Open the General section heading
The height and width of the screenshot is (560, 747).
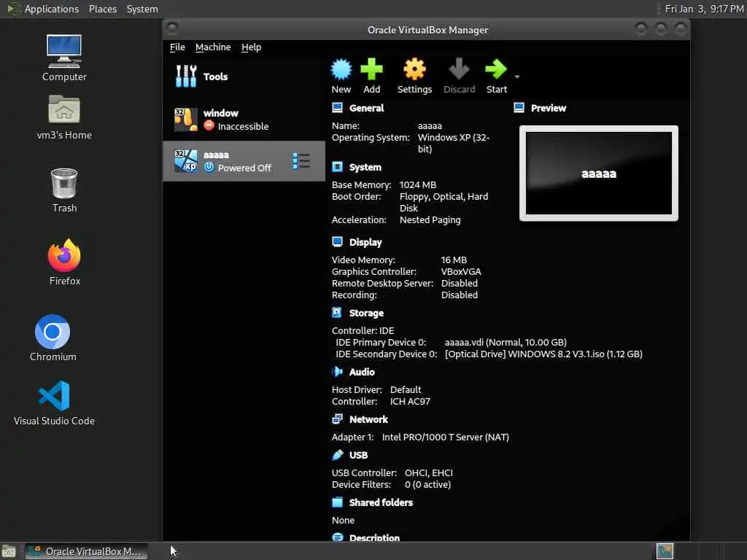[366, 108]
